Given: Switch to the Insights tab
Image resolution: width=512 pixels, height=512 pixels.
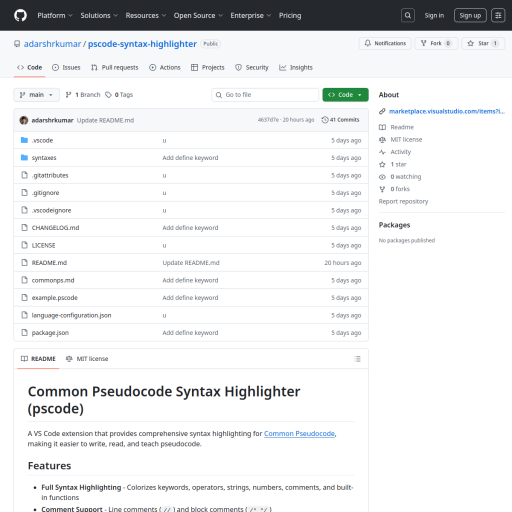Looking at the screenshot, I should click(x=296, y=67).
